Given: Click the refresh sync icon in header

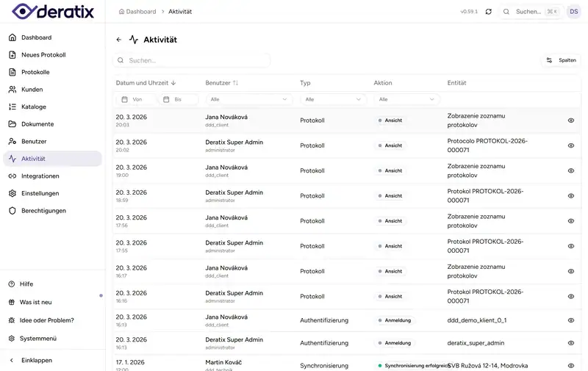Looking at the screenshot, I should tap(489, 12).
